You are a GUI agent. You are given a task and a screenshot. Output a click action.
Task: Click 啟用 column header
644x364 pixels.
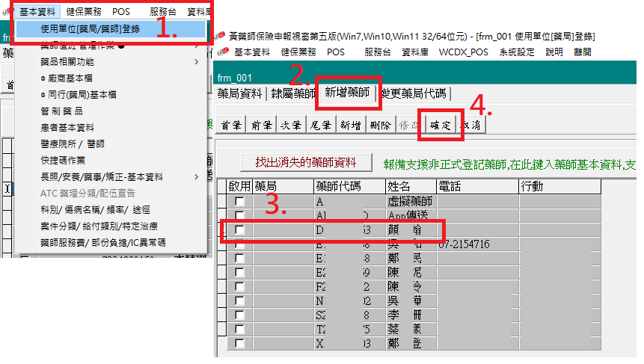click(239, 186)
